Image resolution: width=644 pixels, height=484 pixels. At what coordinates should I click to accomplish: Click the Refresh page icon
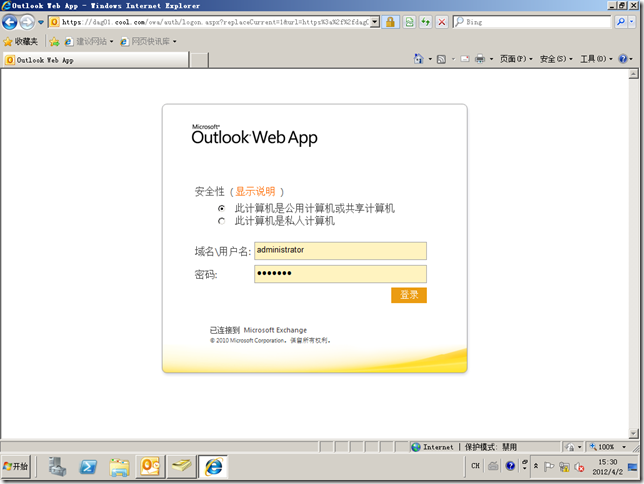click(x=425, y=21)
